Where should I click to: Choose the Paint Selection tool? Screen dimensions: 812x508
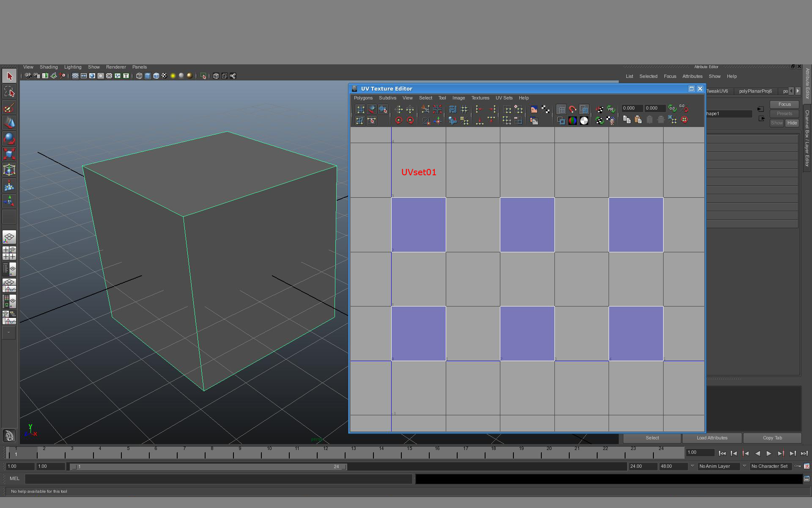click(x=9, y=108)
